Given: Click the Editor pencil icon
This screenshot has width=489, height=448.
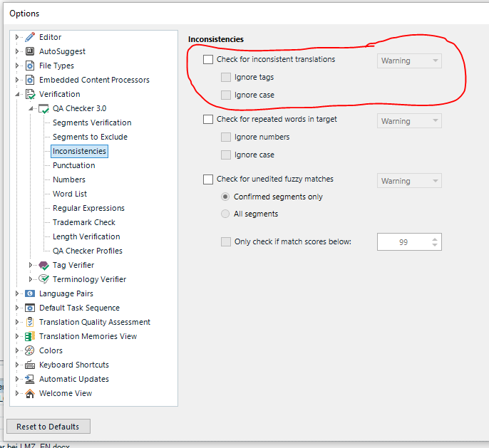Looking at the screenshot, I should pos(30,37).
